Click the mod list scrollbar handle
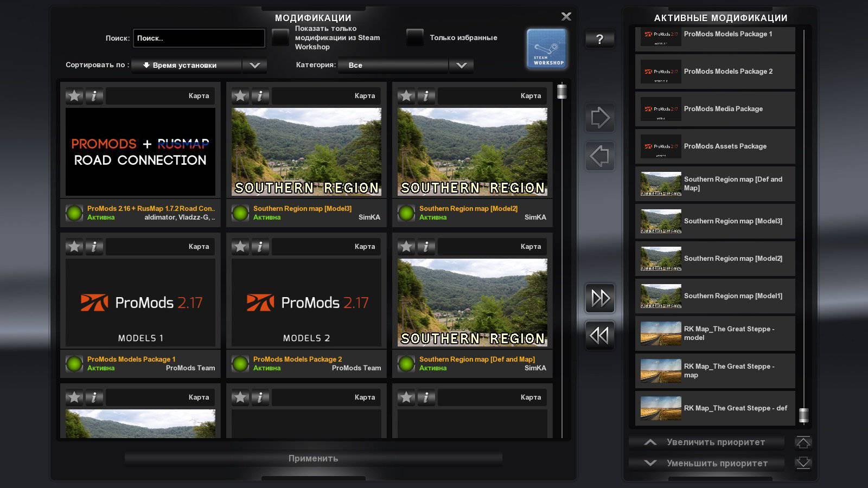 562,91
